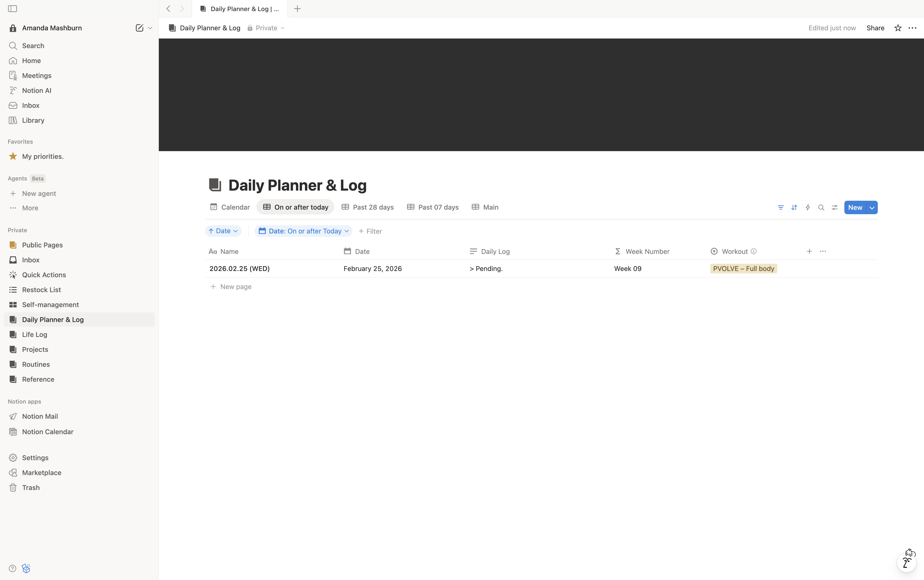Click the Share button
This screenshot has height=580, width=924.
pos(875,28)
